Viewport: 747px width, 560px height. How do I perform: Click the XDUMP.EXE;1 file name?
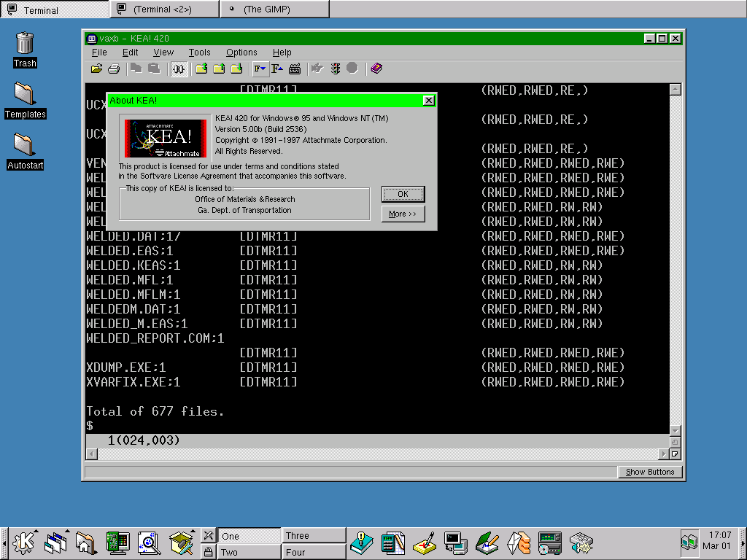pos(125,367)
